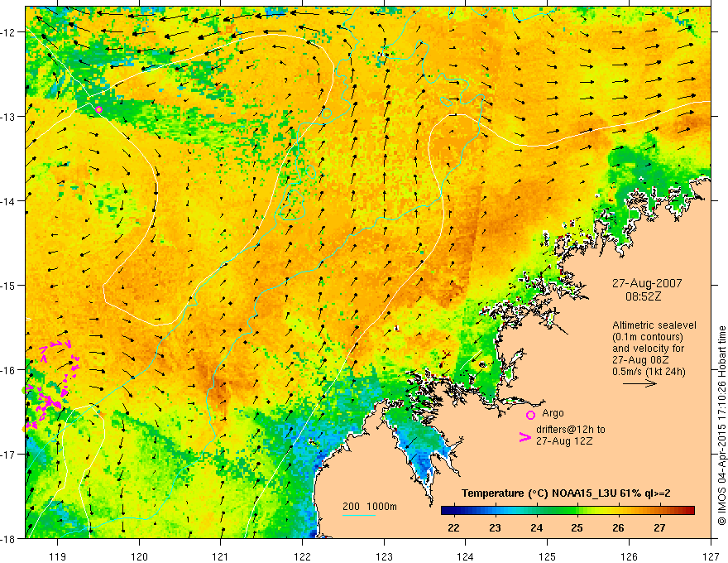Click the "(0.1m contours)" text
728x563 pixels.
648,337
